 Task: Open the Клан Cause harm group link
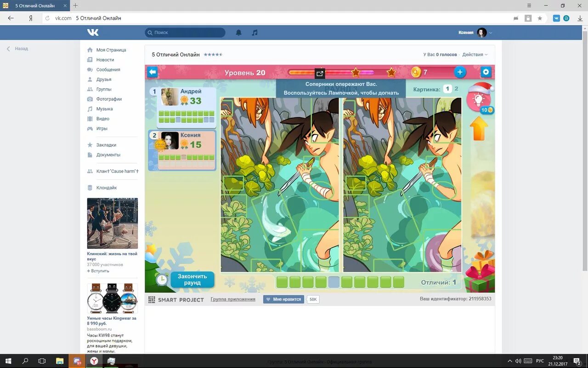118,171
